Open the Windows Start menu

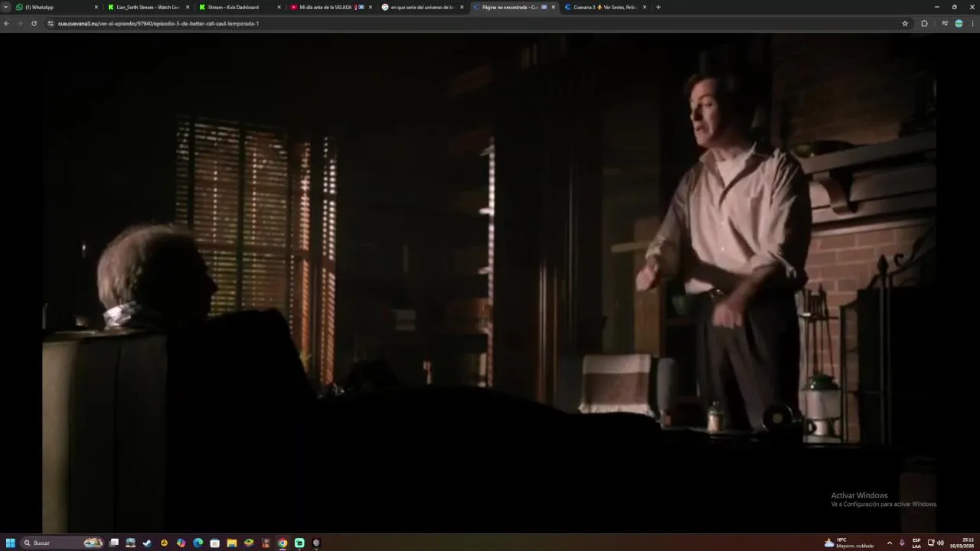click(11, 543)
